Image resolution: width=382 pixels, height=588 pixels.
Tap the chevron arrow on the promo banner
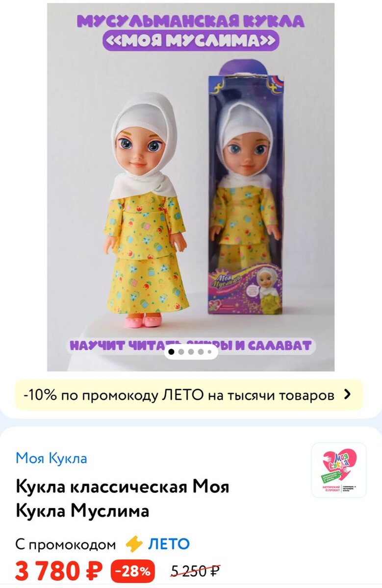(348, 394)
